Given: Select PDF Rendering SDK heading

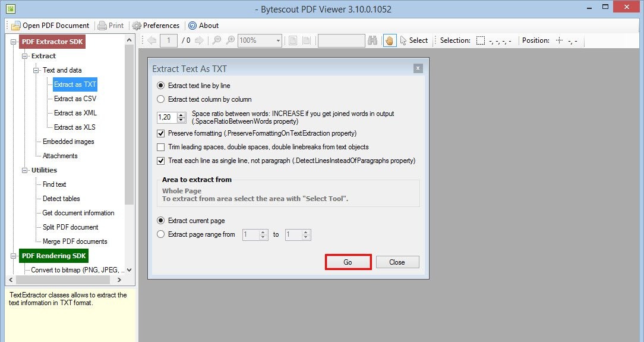Looking at the screenshot, I should pos(54,256).
